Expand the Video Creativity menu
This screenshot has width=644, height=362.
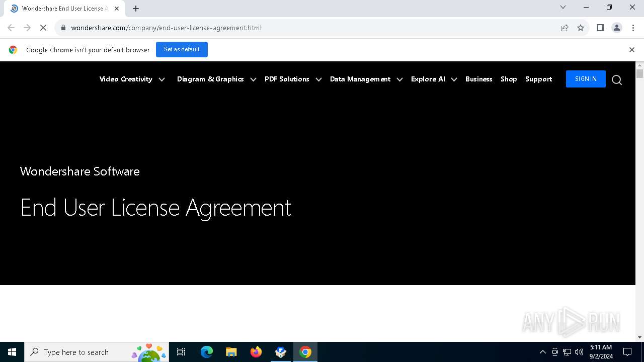point(126,79)
